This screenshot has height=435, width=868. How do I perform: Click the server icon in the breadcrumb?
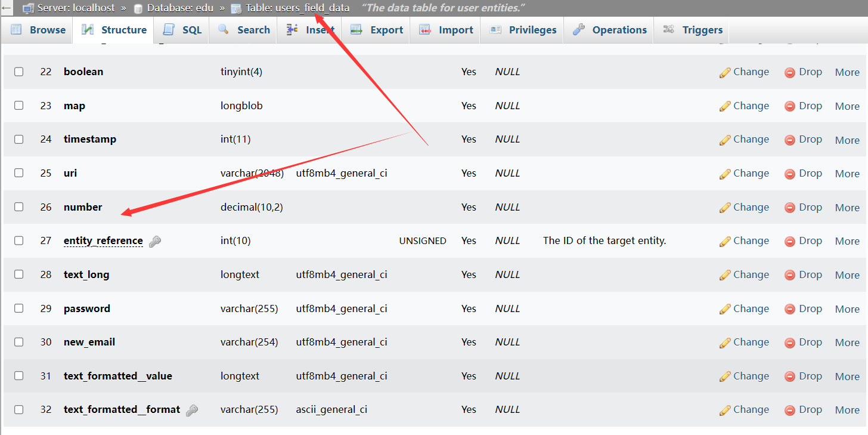(x=28, y=8)
